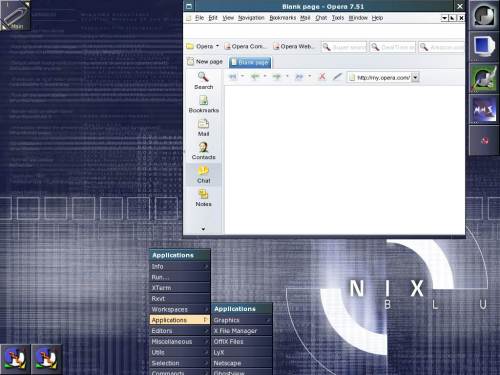Viewport: 500px width, 375px height.
Task: Expand the Workspaces submenu
Action: (180, 309)
